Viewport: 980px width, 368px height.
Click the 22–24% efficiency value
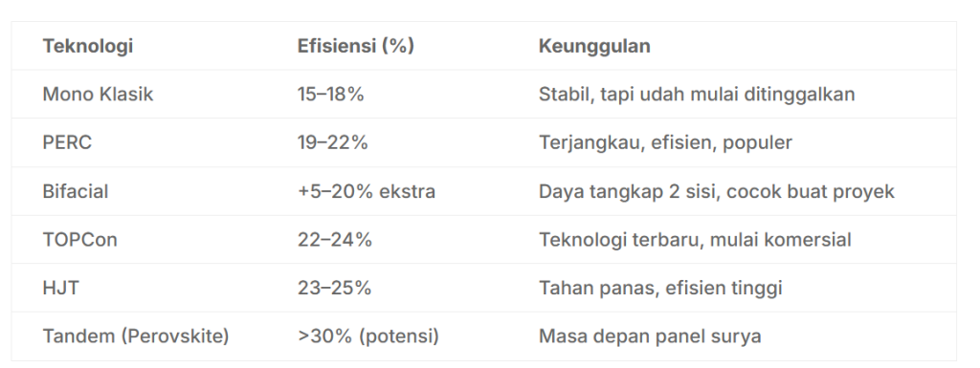click(334, 240)
